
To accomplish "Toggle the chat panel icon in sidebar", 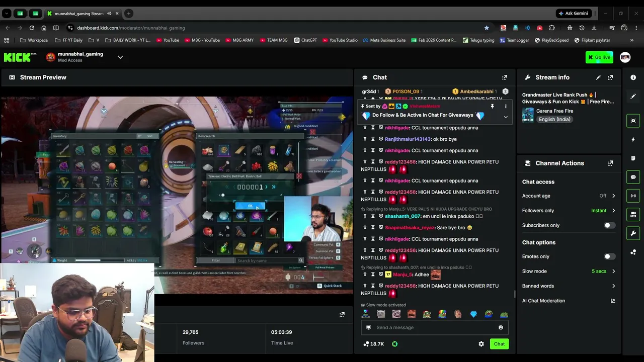I will [x=633, y=177].
